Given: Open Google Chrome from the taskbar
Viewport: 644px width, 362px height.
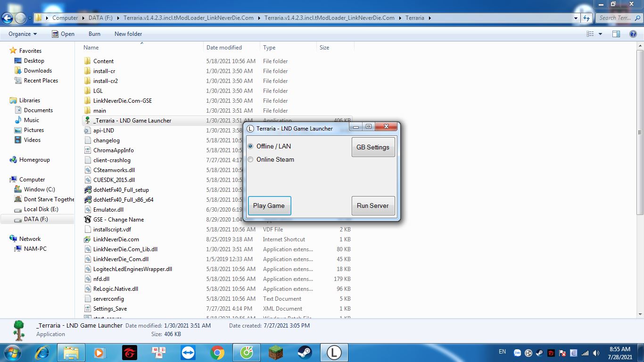Looking at the screenshot, I should [217, 353].
